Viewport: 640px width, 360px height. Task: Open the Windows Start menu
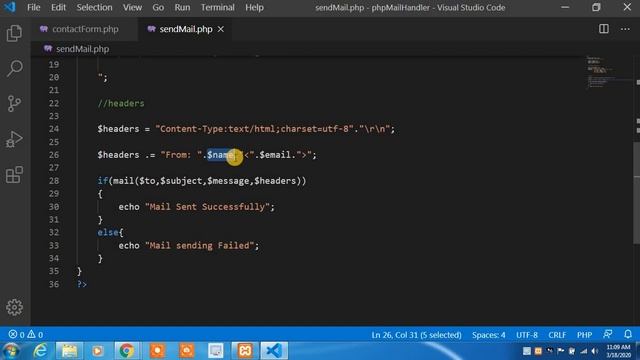tap(11, 351)
